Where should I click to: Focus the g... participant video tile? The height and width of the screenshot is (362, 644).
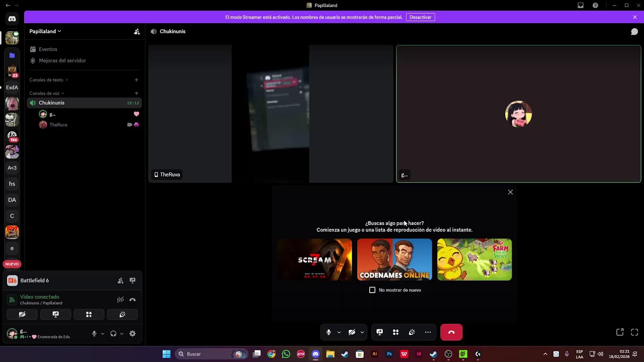coord(519,114)
